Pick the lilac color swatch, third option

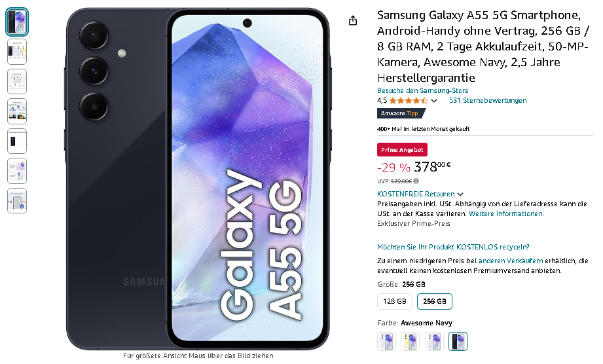(434, 341)
